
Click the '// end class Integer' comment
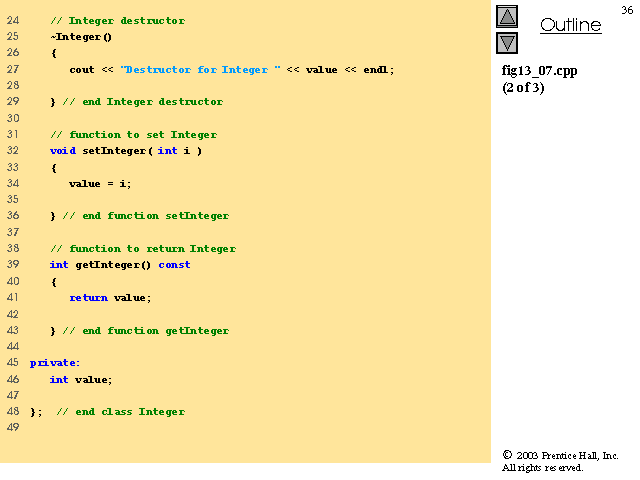coord(121,412)
